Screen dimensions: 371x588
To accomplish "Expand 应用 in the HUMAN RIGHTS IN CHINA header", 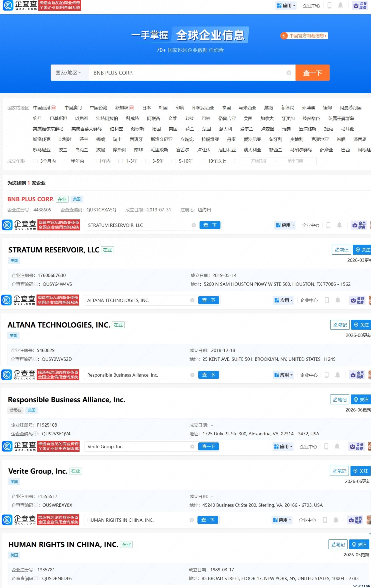I will (282, 520).
